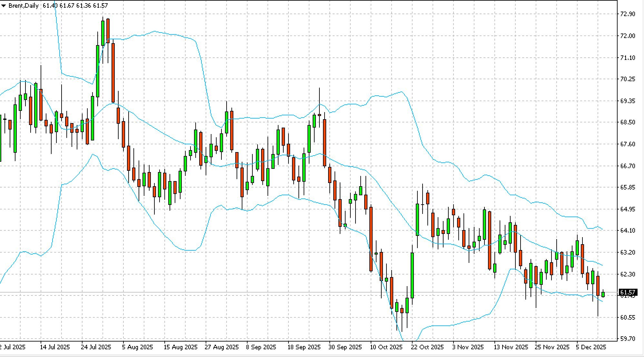Click the current price tag 61.57
Screen dimensions: 644x357
tap(627, 293)
